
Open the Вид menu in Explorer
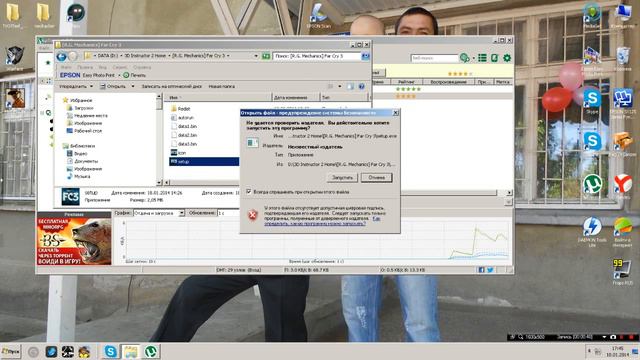coord(102,67)
